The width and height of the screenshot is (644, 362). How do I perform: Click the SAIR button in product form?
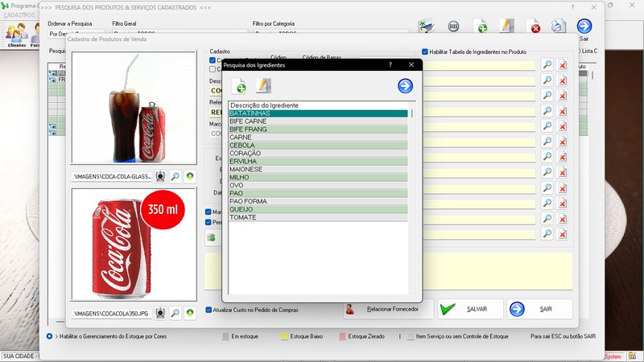click(x=539, y=309)
